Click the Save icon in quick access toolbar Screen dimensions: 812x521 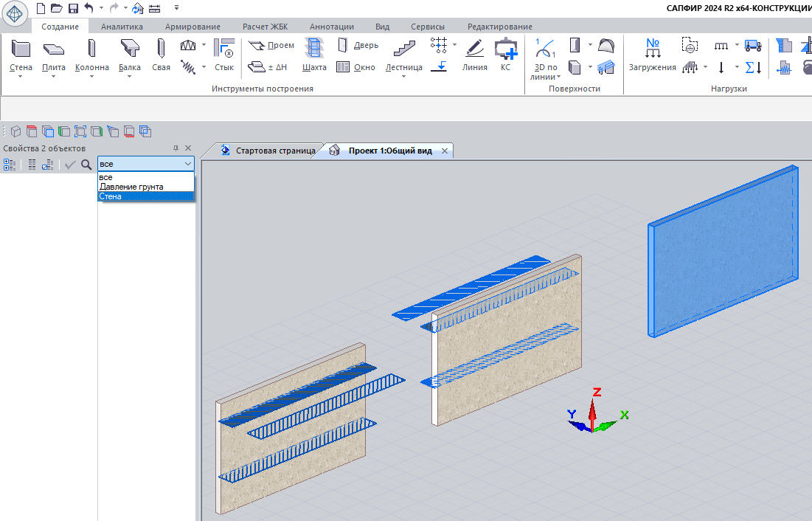click(73, 8)
